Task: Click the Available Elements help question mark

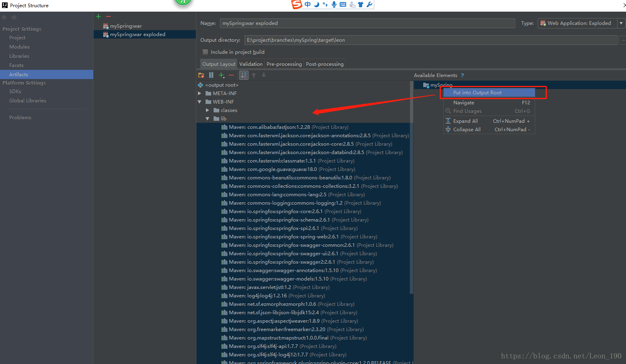Action: 462,75
